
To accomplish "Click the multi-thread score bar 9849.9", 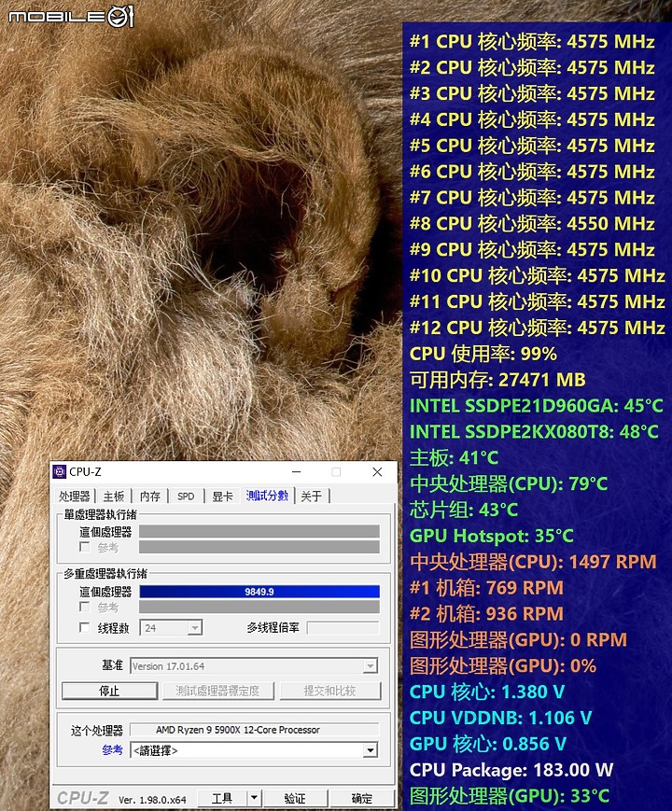I will pyautogui.click(x=259, y=592).
